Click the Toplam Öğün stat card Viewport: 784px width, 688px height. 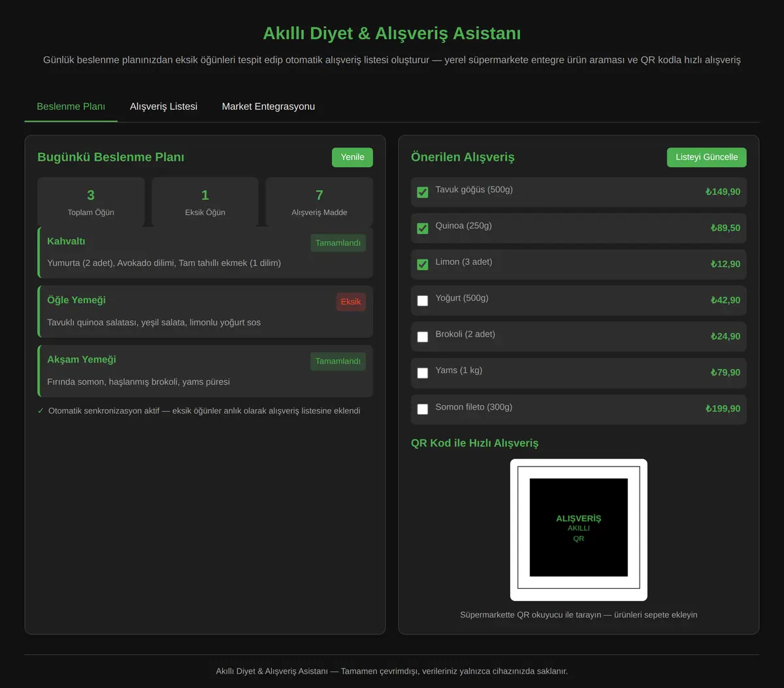click(x=91, y=202)
